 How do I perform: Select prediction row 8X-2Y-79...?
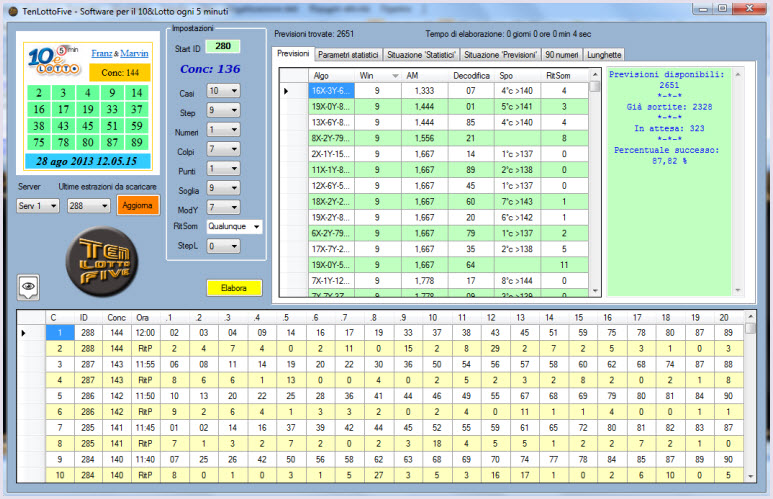tap(434, 138)
